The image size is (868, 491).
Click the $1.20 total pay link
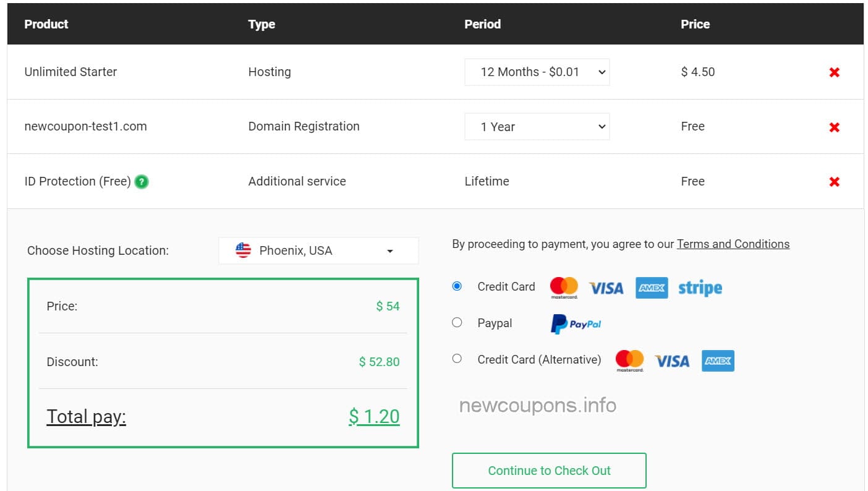[x=374, y=416]
